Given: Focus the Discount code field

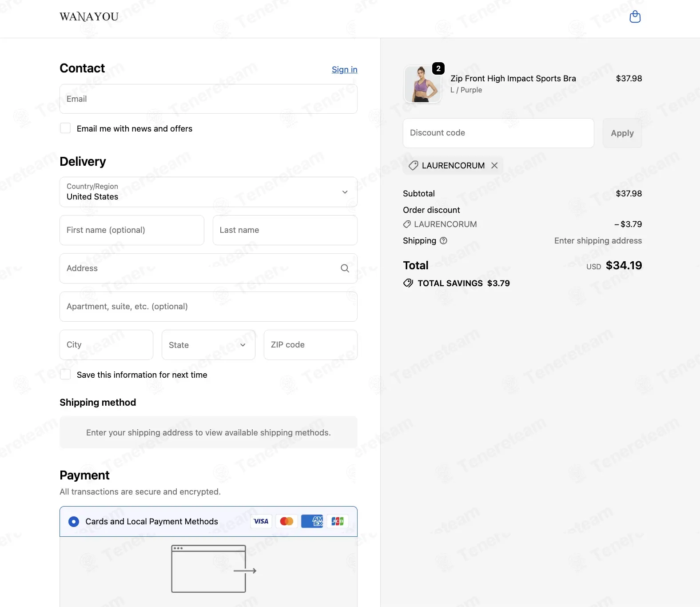Looking at the screenshot, I should tap(498, 133).
